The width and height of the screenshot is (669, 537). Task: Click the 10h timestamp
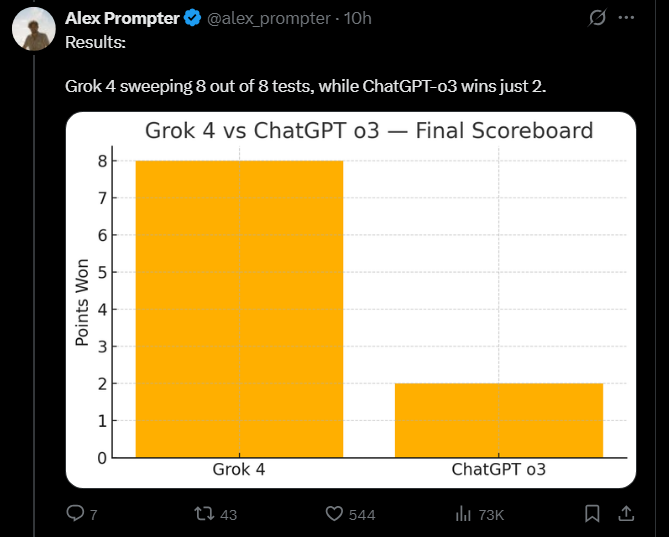coord(358,18)
